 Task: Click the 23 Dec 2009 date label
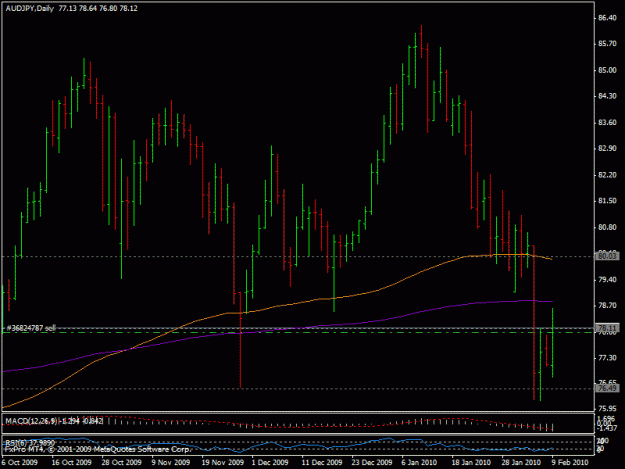pos(371,462)
